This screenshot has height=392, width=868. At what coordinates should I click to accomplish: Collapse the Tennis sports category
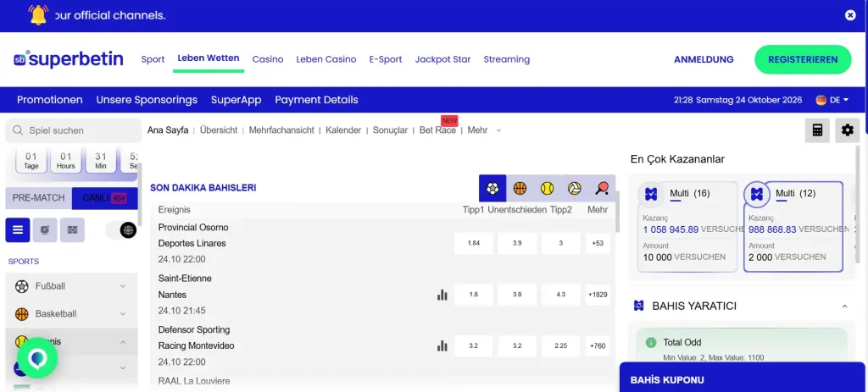pyautogui.click(x=123, y=342)
